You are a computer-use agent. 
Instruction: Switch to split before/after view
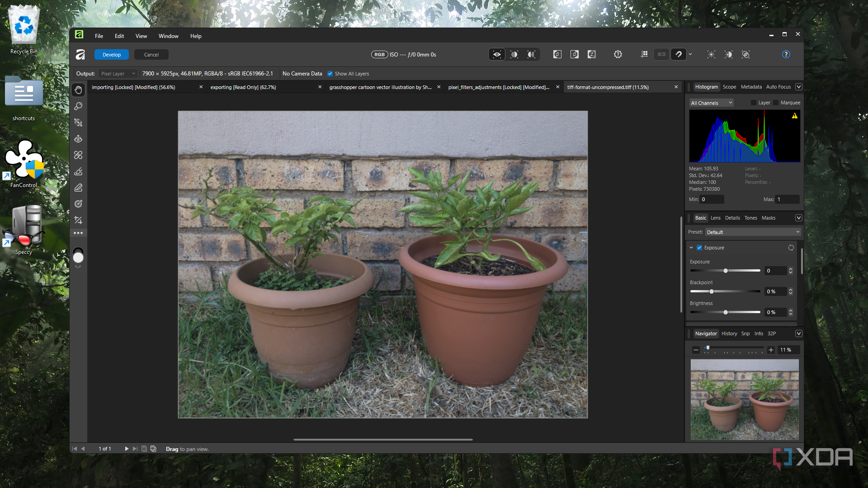coord(514,55)
